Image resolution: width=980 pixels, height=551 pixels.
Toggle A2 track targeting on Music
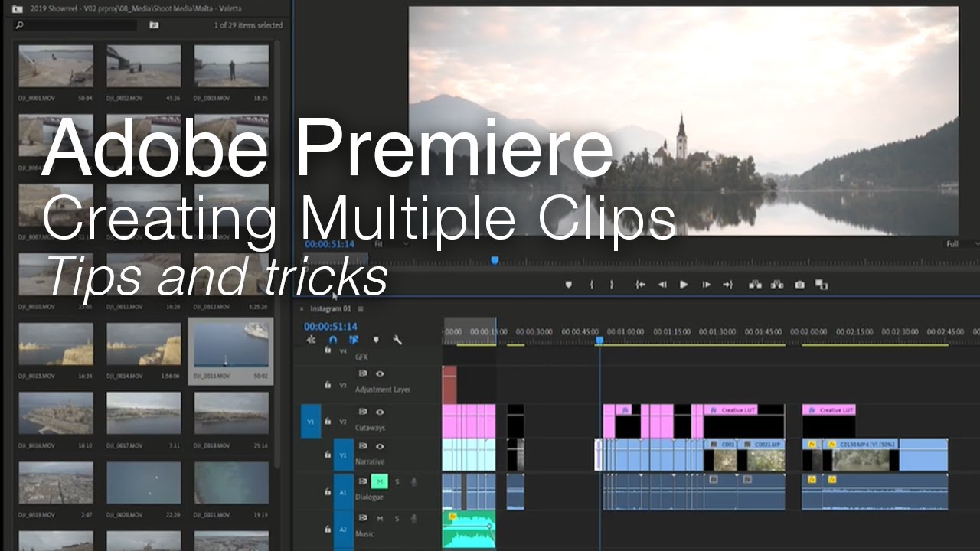344,529
